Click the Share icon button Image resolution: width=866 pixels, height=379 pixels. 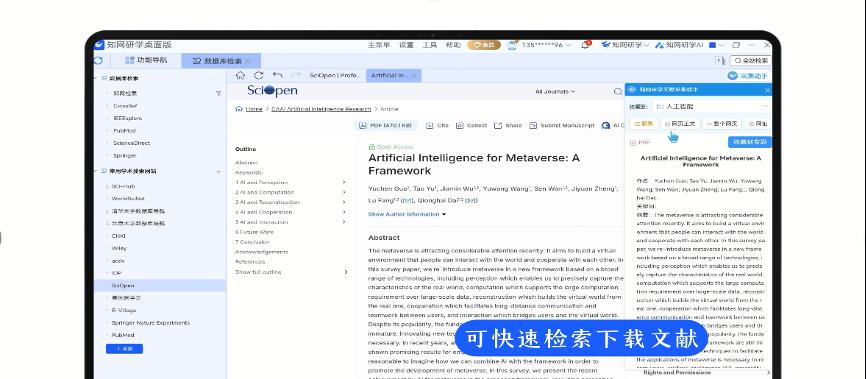click(498, 125)
